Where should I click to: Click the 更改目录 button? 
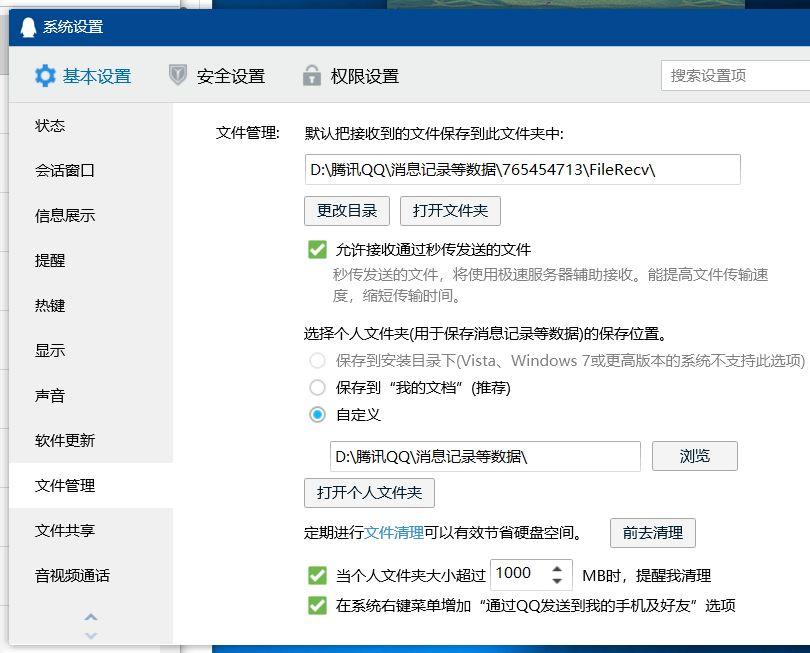point(347,211)
